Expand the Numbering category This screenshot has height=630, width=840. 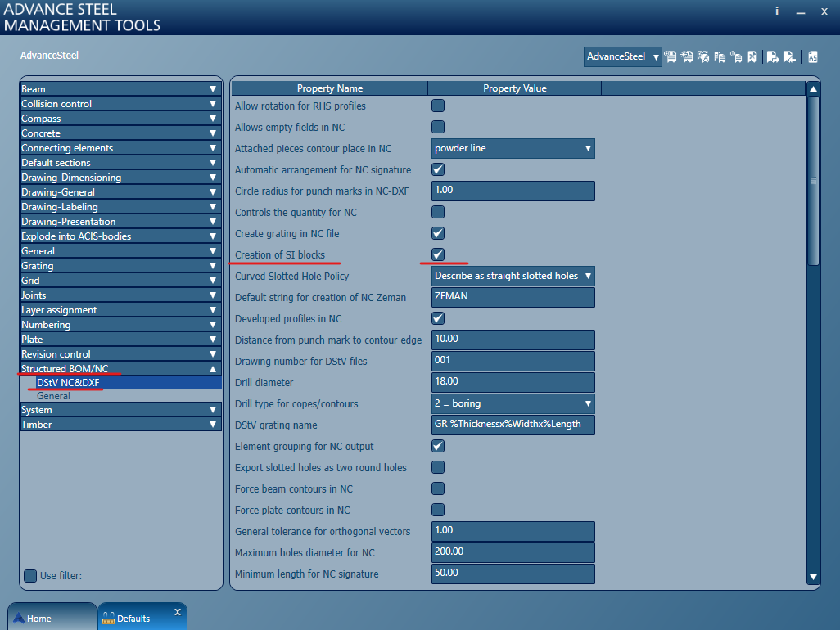tap(120, 325)
